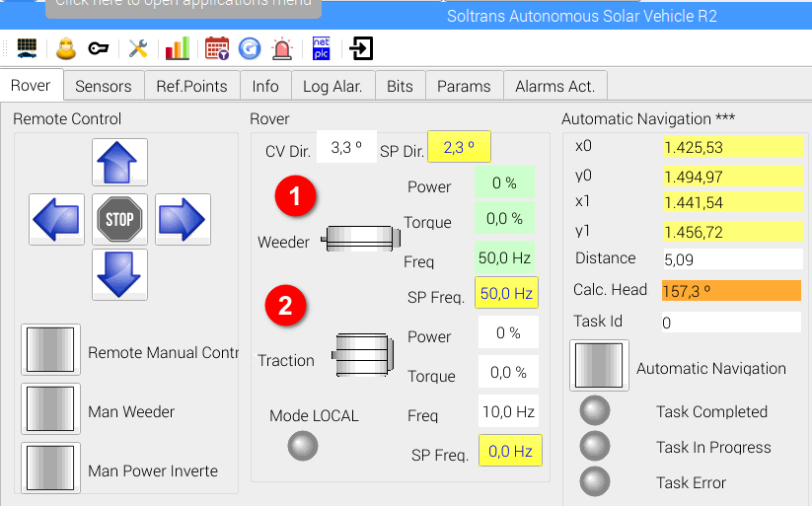This screenshot has width=812, height=506.
Task: Click the Calc. Head value 157,3 °
Action: coord(731,291)
